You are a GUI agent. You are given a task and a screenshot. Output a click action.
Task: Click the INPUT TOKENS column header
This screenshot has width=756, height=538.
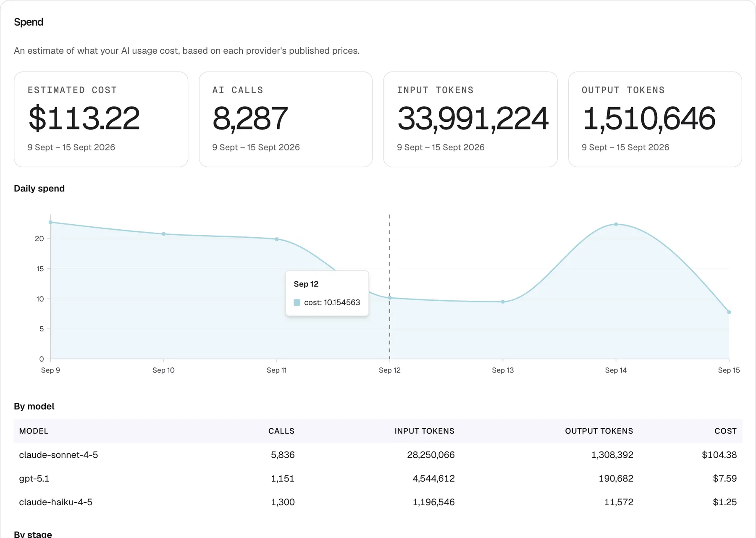(424, 431)
